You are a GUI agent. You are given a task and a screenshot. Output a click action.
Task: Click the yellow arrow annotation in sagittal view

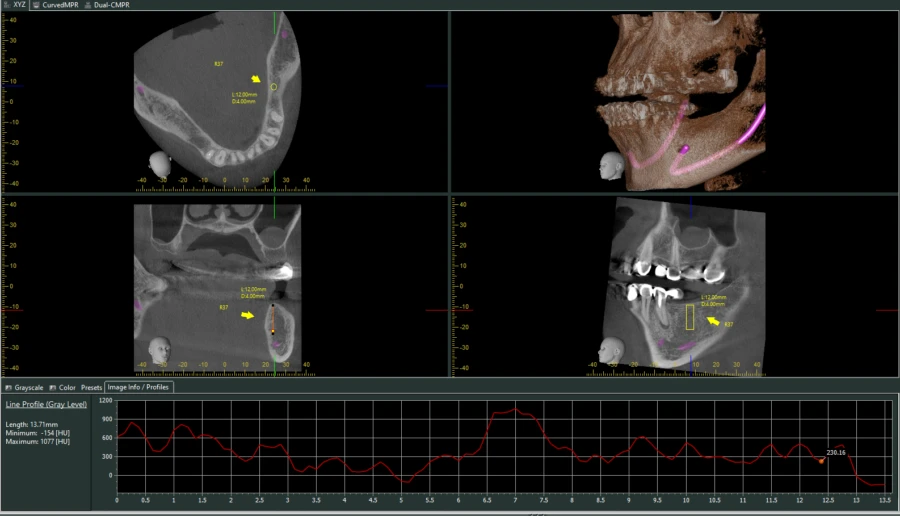click(713, 321)
